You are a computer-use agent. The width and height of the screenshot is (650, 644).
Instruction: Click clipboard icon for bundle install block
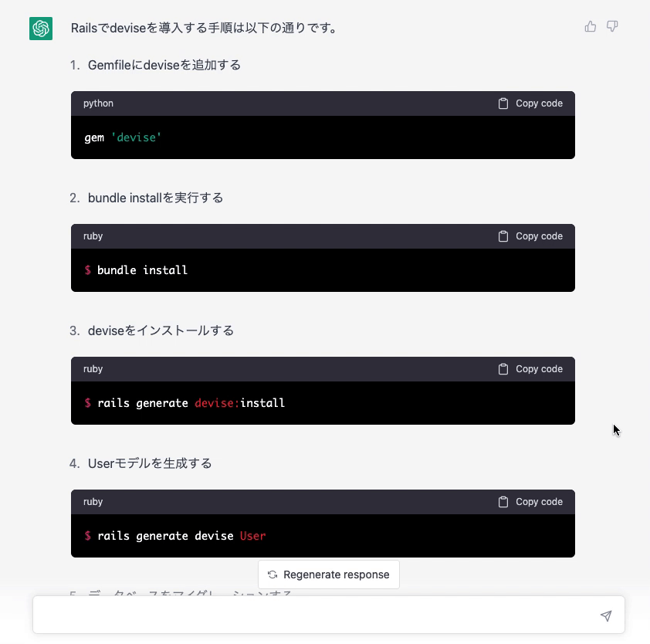(503, 236)
